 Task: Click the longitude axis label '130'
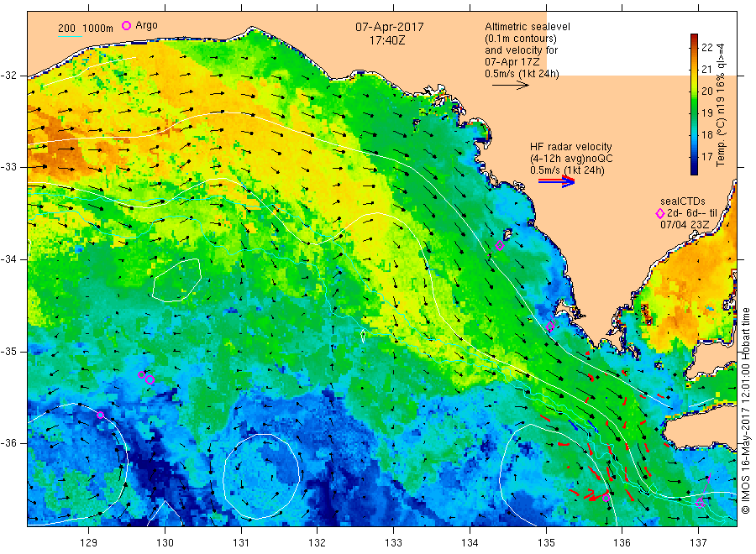[x=165, y=543]
